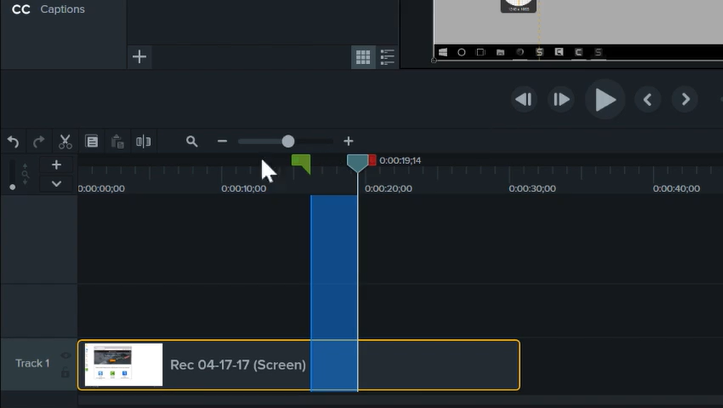Click the playhead time readout 0:00:19;14
This screenshot has width=723, height=408.
coord(400,160)
